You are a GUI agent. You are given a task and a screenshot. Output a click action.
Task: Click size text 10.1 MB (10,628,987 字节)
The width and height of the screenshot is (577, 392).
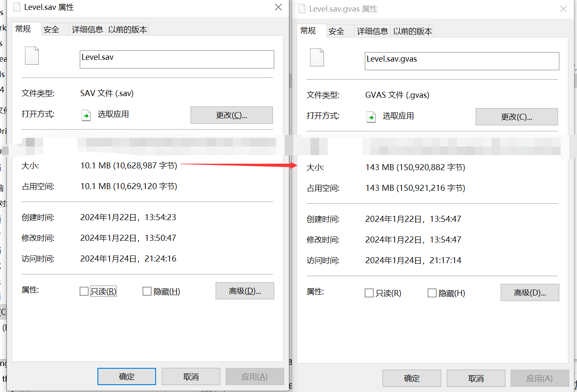click(x=129, y=165)
